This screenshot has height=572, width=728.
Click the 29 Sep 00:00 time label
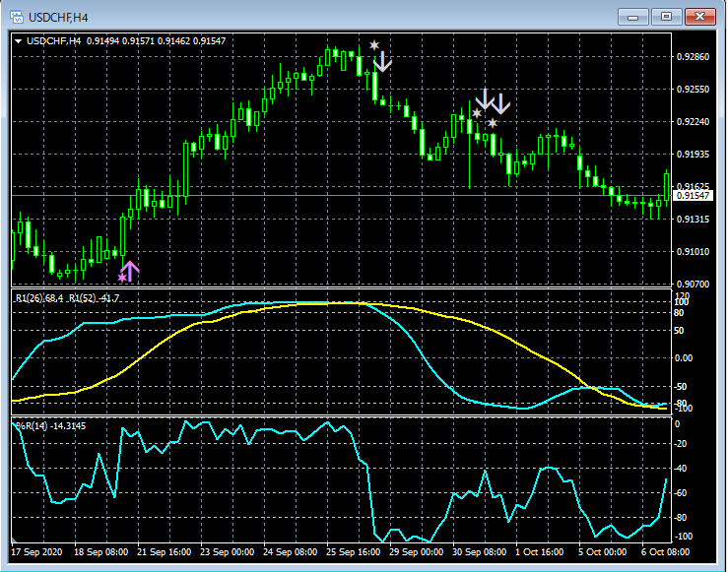pyautogui.click(x=416, y=552)
